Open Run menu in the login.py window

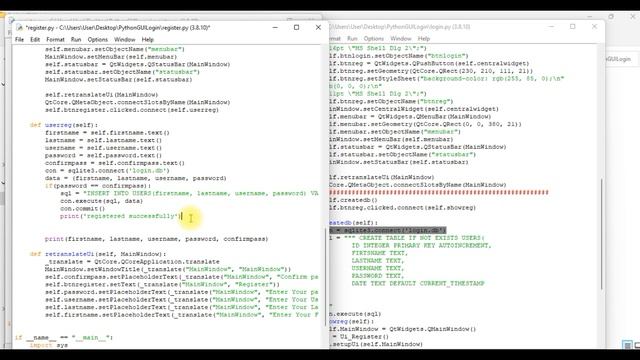(x=352, y=38)
